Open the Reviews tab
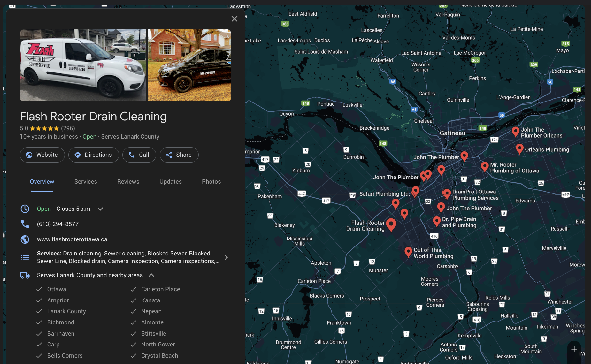This screenshot has height=364, width=591. [x=128, y=182]
